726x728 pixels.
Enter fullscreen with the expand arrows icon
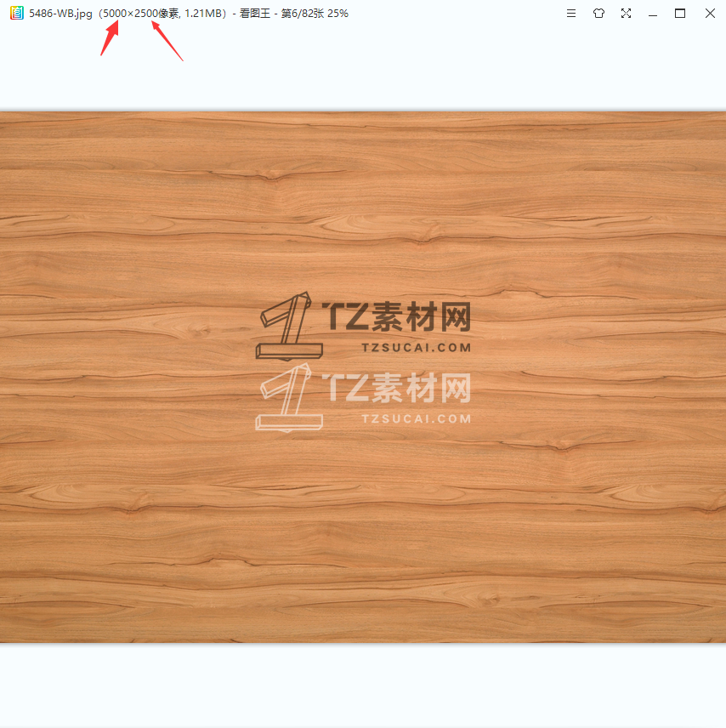point(626,14)
